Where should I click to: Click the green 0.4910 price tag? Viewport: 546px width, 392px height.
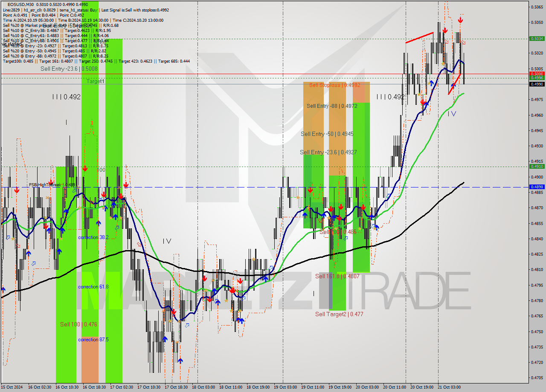(x=537, y=166)
